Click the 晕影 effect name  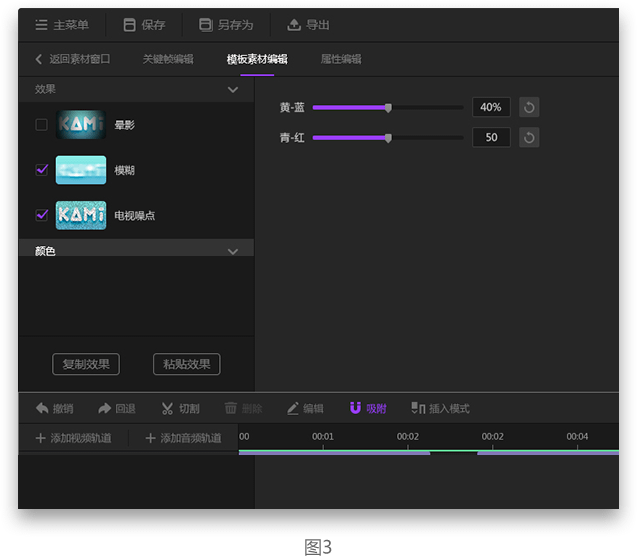click(x=124, y=125)
